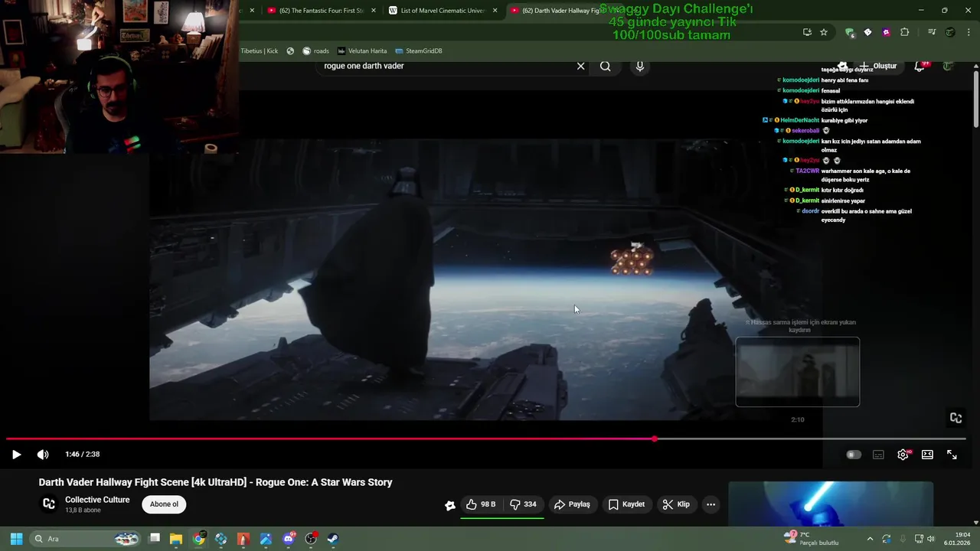Open the globe bookmark icon
980x551 pixels.
290,51
